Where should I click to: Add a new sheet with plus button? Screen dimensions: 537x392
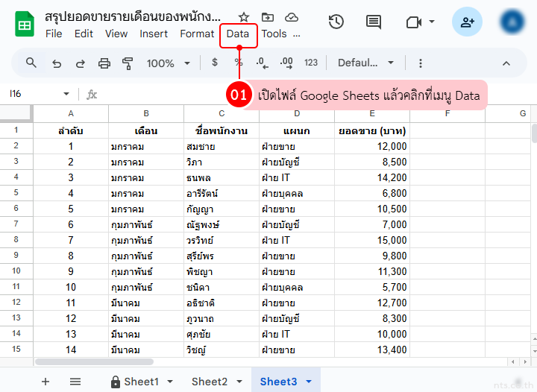coord(45,382)
